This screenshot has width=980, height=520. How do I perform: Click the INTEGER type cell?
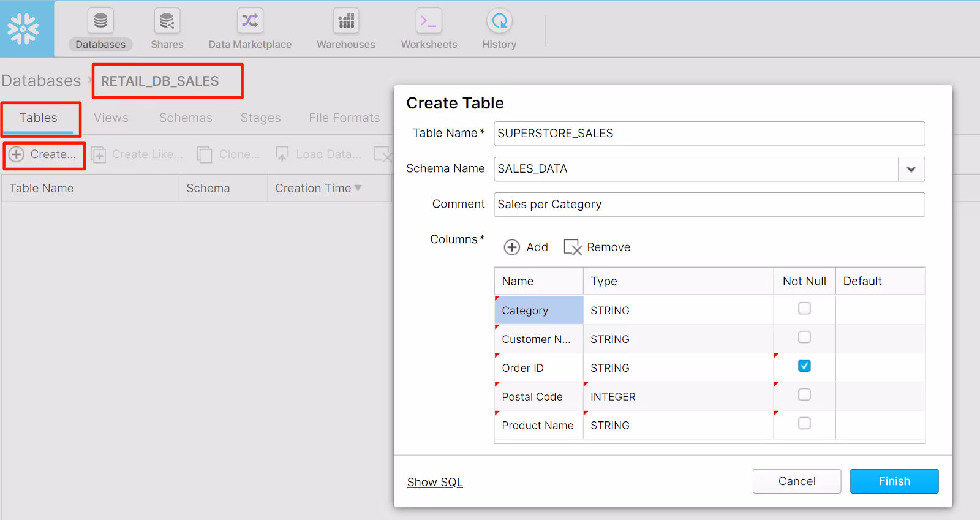point(678,396)
